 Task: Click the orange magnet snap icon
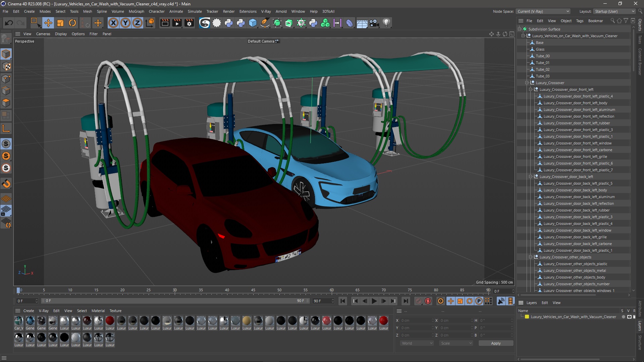point(6,184)
